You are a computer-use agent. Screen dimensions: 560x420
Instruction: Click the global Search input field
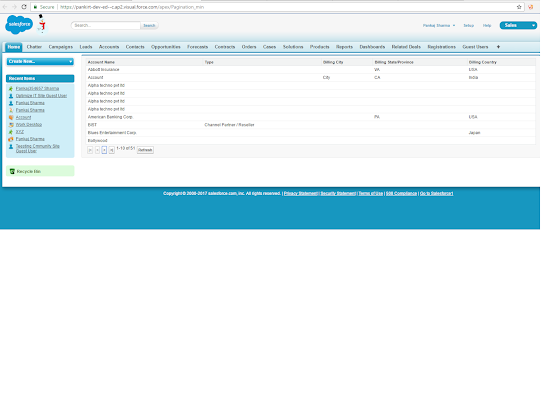[106, 26]
